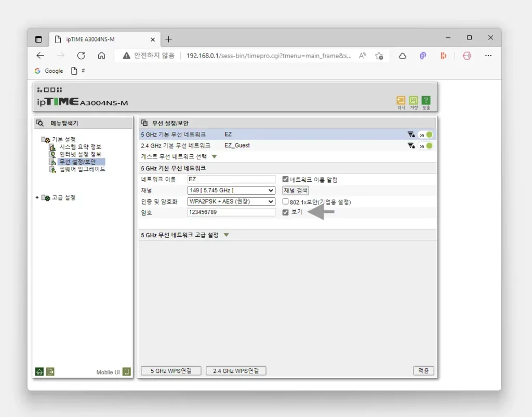Uncheck the 보기 password show checkbox
Screen dimensions: 532x417
pyautogui.click(x=285, y=212)
